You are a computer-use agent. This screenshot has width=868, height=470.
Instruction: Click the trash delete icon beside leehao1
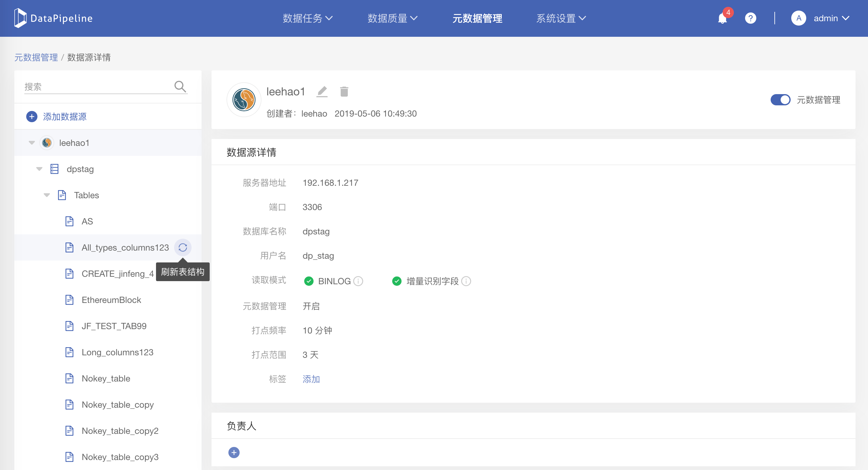[344, 92]
